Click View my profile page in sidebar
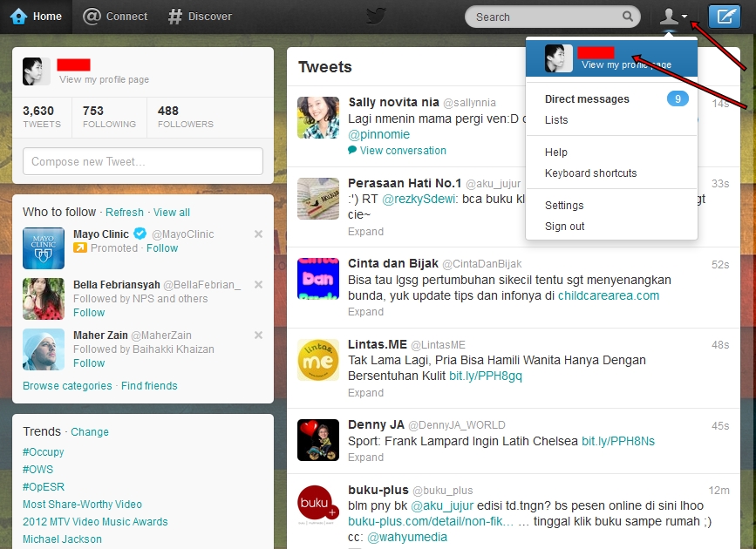This screenshot has height=549, width=756. point(104,79)
